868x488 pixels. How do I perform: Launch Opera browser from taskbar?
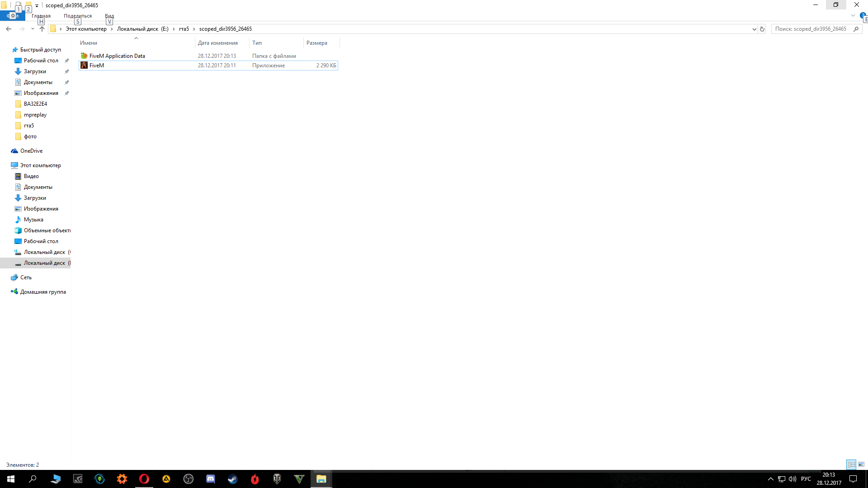144,479
